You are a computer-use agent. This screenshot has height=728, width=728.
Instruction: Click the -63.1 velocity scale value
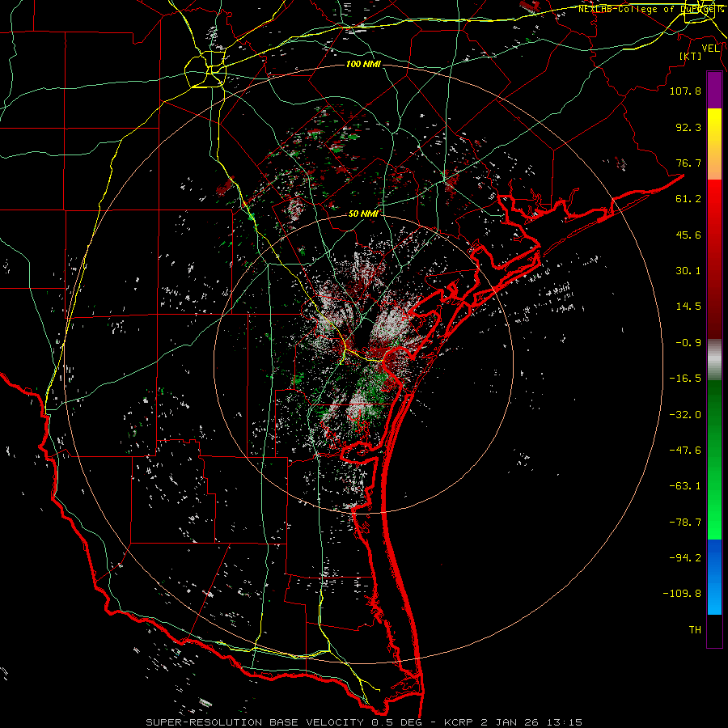(685, 486)
